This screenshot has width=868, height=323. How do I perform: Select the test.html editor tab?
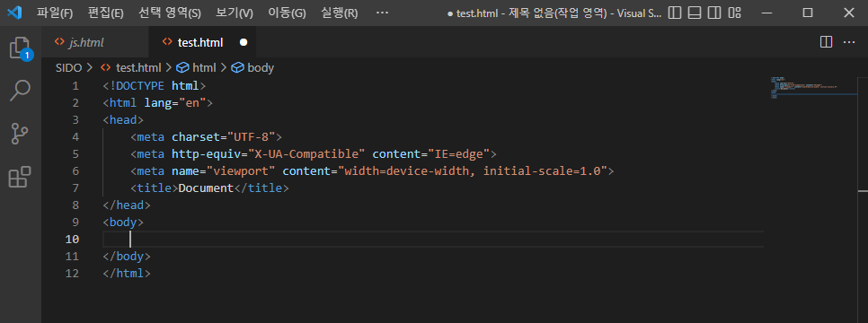tap(202, 42)
